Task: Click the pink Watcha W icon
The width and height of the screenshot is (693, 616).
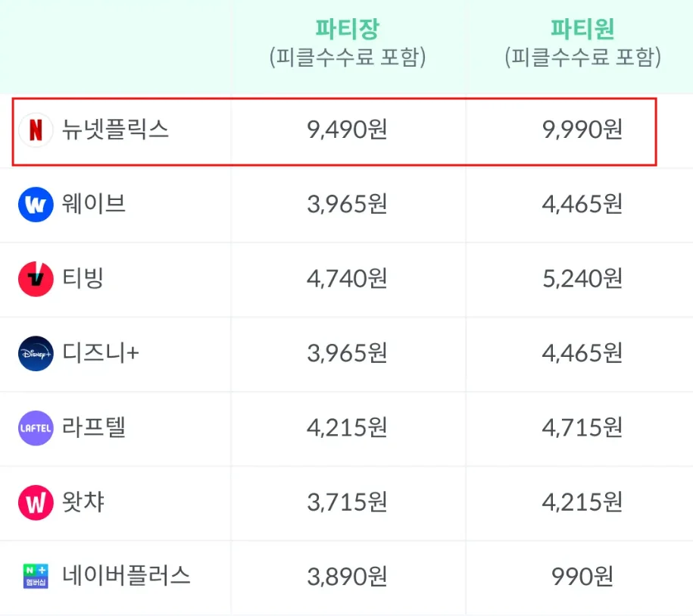Action: click(x=36, y=502)
